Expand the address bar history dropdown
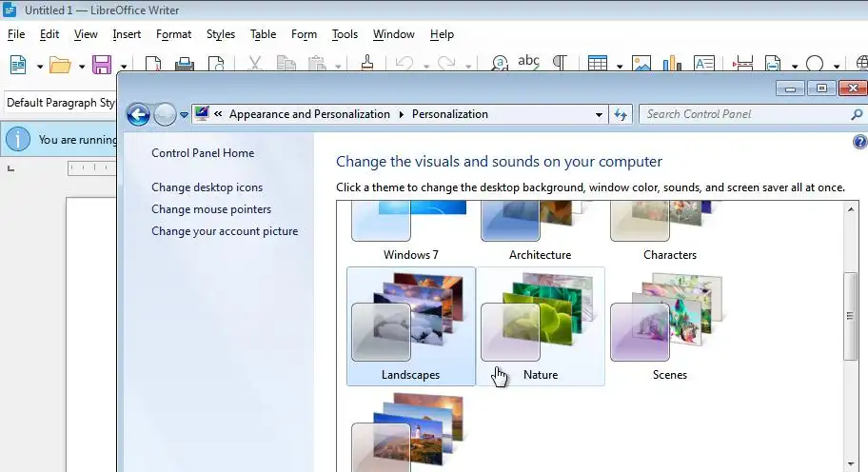 coord(599,114)
